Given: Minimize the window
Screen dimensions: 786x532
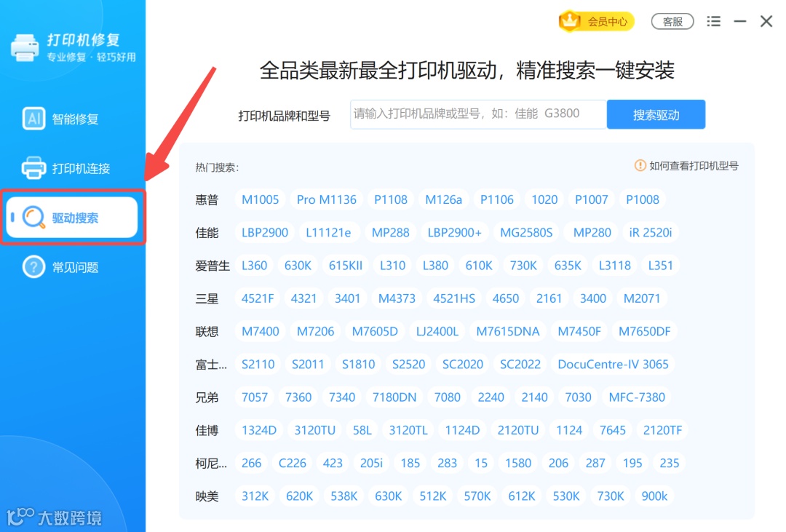Looking at the screenshot, I should [740, 21].
